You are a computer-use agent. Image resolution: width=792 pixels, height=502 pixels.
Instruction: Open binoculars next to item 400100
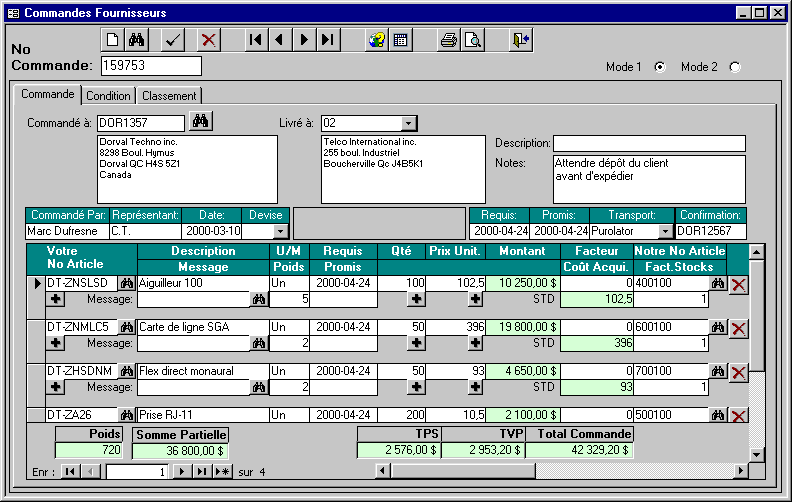[x=718, y=283]
